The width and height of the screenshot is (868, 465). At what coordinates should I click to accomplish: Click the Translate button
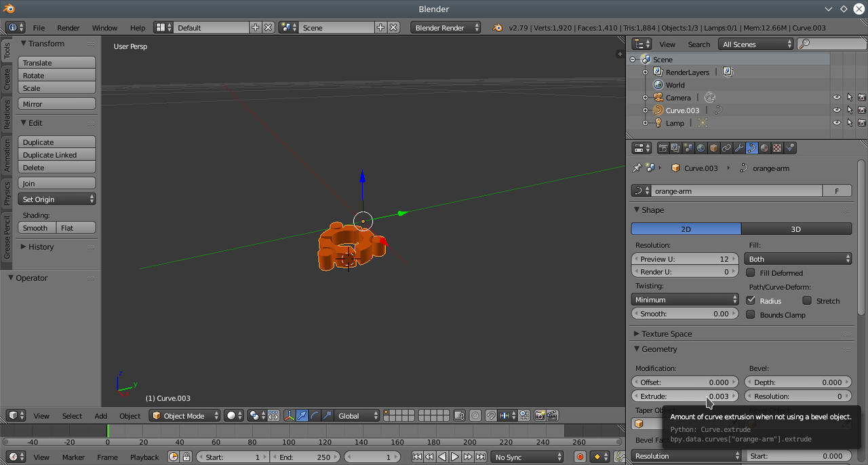(x=57, y=62)
